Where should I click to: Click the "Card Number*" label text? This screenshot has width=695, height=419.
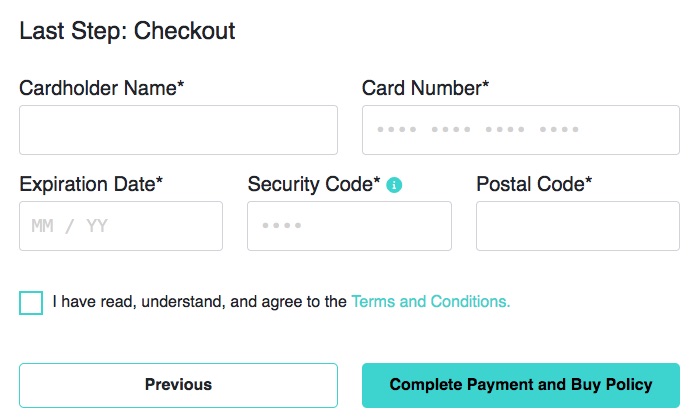426,88
